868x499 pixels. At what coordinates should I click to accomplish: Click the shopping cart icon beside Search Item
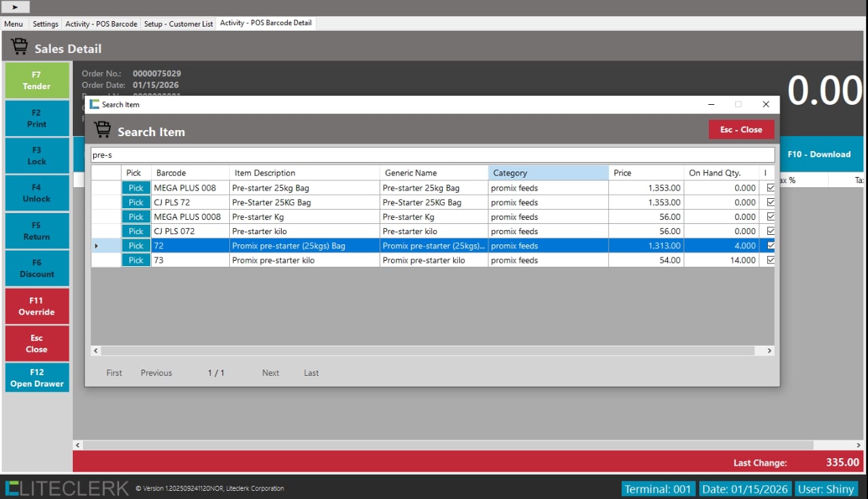pos(103,131)
